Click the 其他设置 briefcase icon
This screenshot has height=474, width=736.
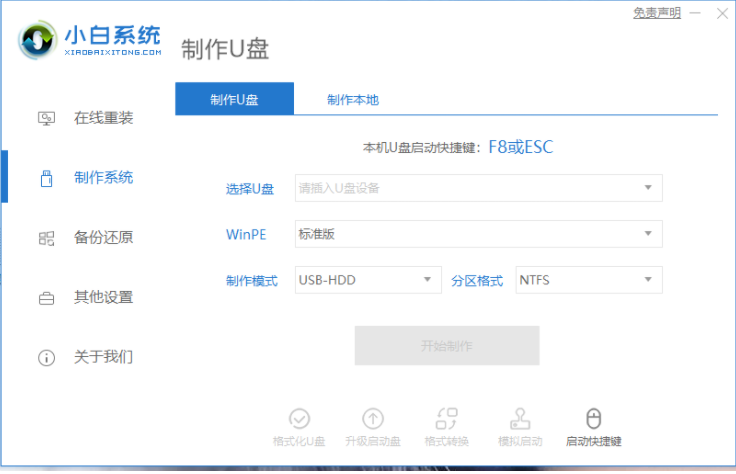click(x=46, y=298)
